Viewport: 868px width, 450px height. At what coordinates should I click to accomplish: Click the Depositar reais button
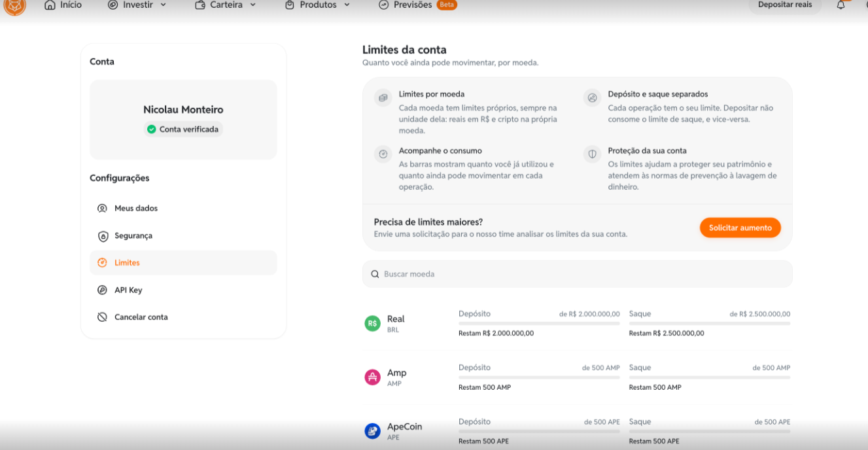click(785, 5)
